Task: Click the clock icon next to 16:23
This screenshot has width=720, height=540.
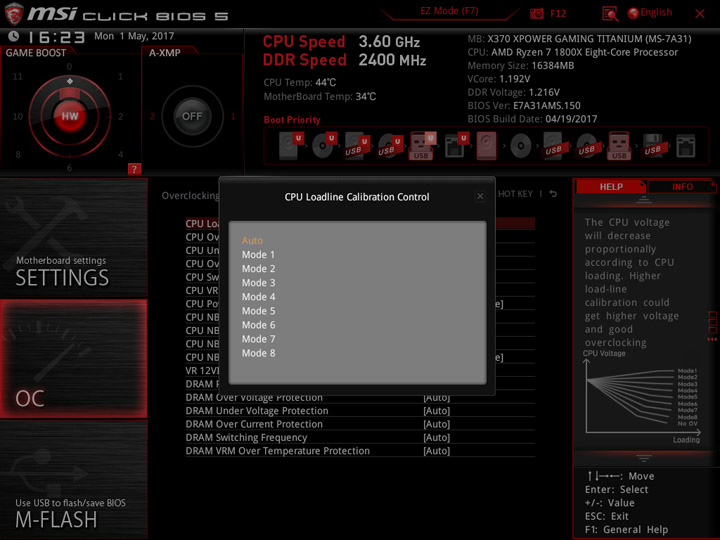Action: 14,36
